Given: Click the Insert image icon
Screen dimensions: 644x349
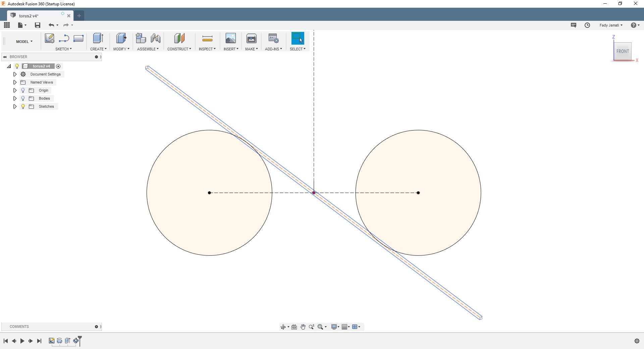Looking at the screenshot, I should pos(231,38).
